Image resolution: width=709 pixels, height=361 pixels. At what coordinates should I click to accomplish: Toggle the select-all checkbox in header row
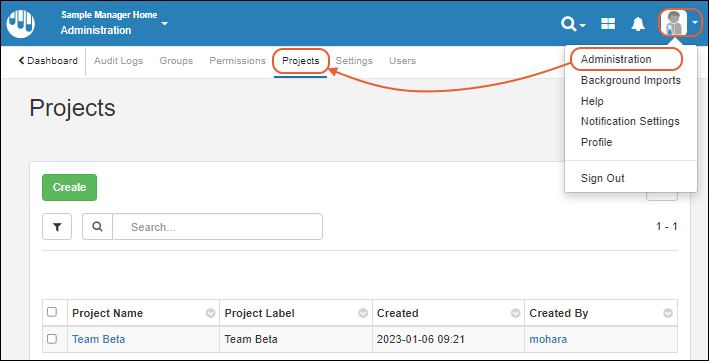pos(52,312)
